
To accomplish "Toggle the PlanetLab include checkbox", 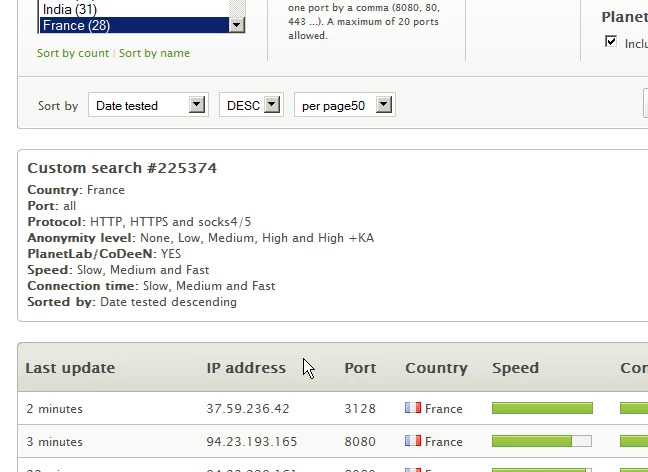I will (611, 42).
